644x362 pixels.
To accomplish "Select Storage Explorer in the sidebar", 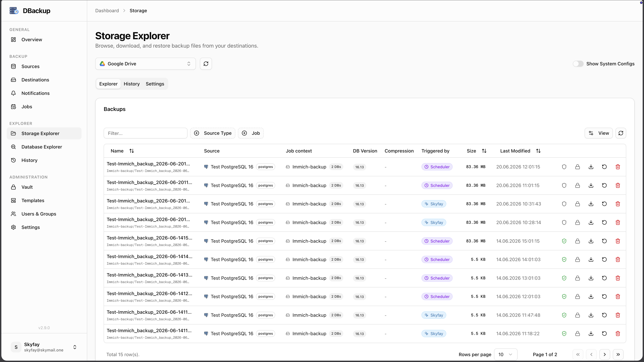I will pos(44,133).
